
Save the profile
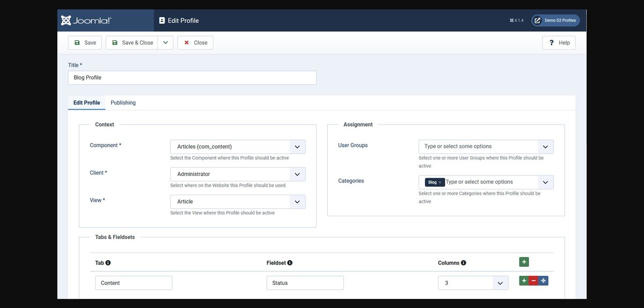[x=85, y=43]
